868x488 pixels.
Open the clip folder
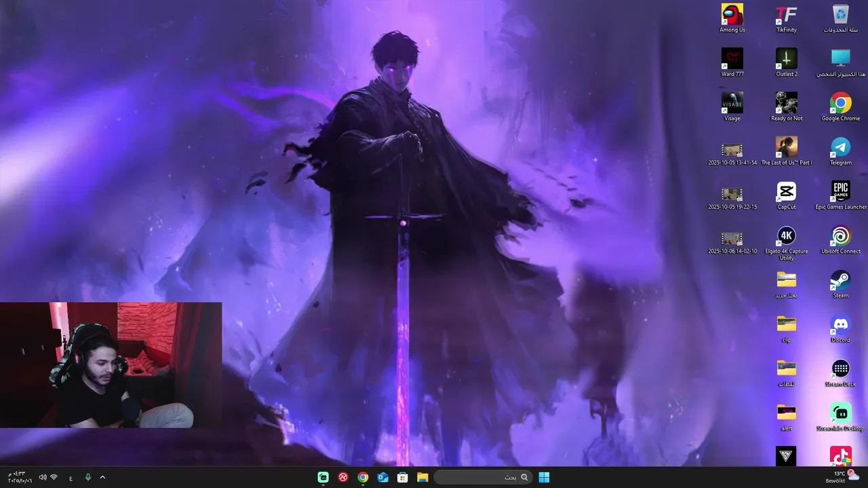(787, 329)
